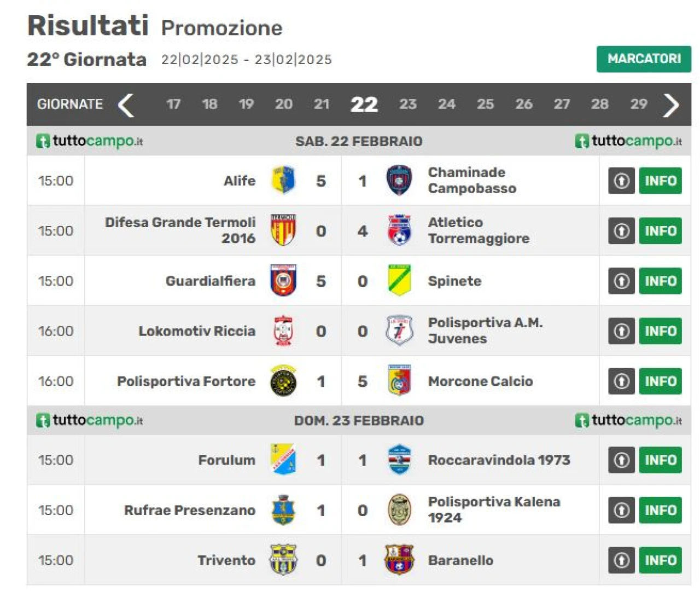Image resolution: width=700 pixels, height=597 pixels.
Task: Click the Rufrae Presenzano team crest
Action: (283, 510)
